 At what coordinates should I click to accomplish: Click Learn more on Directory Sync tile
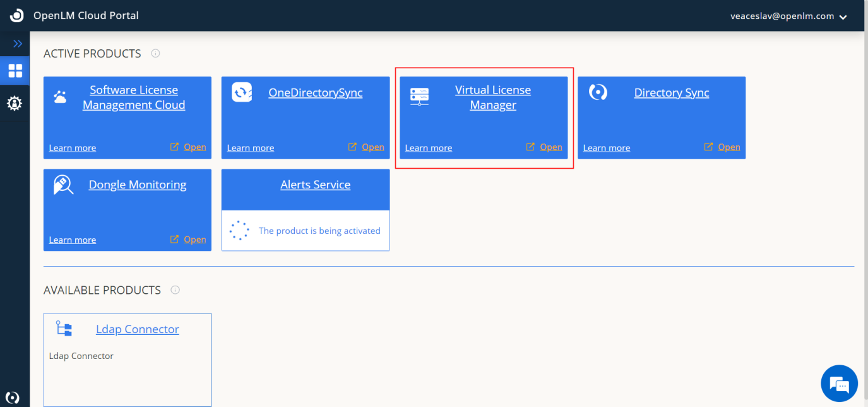pyautogui.click(x=606, y=148)
